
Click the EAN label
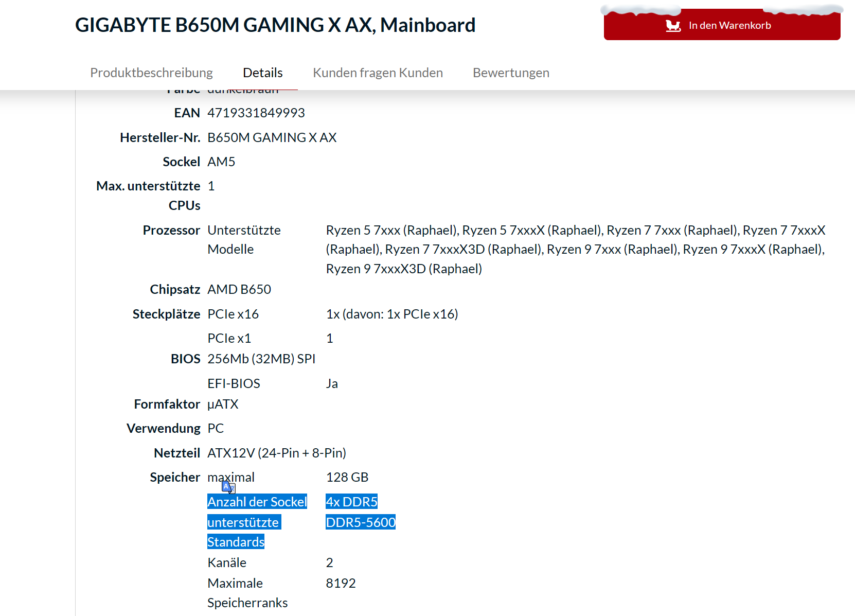pyautogui.click(x=187, y=113)
